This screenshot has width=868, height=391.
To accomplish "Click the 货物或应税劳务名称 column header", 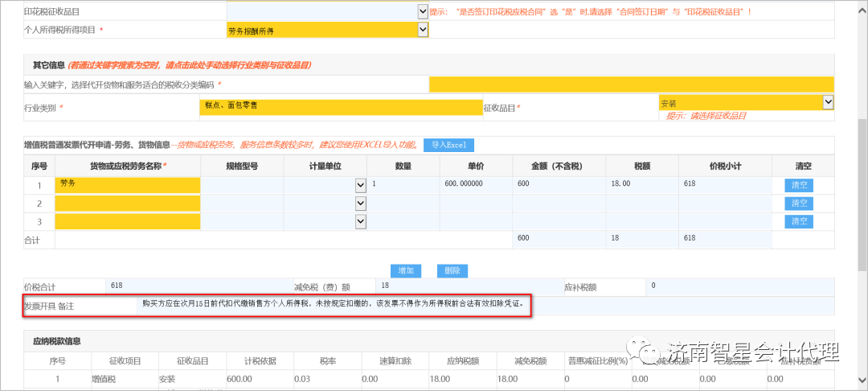I will coord(128,167).
